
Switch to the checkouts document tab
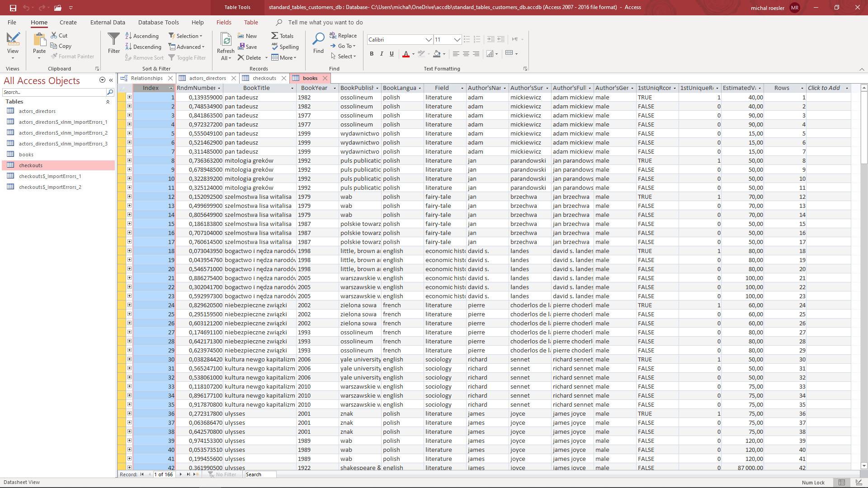(264, 78)
